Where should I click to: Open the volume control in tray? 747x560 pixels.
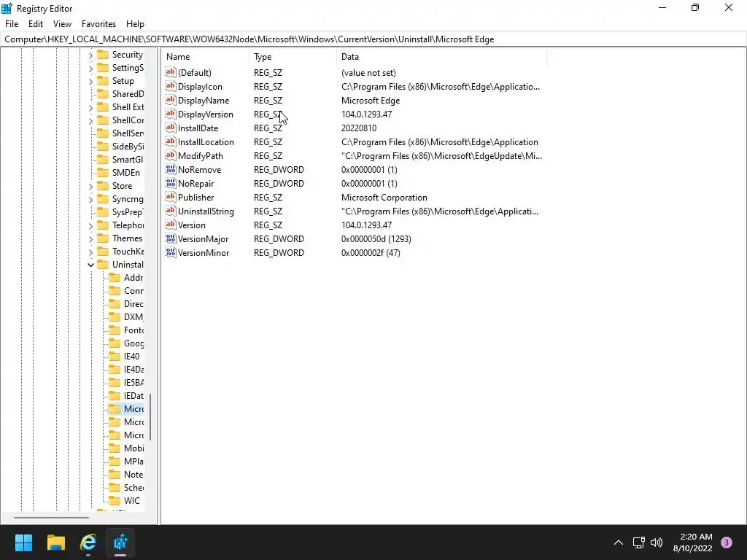pos(657,542)
